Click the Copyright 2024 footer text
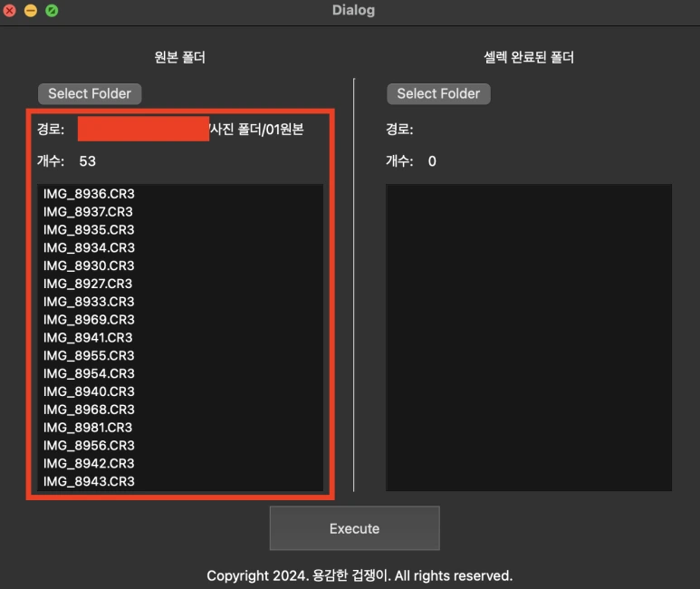Screen dimensions: 700x589 click(x=360, y=575)
